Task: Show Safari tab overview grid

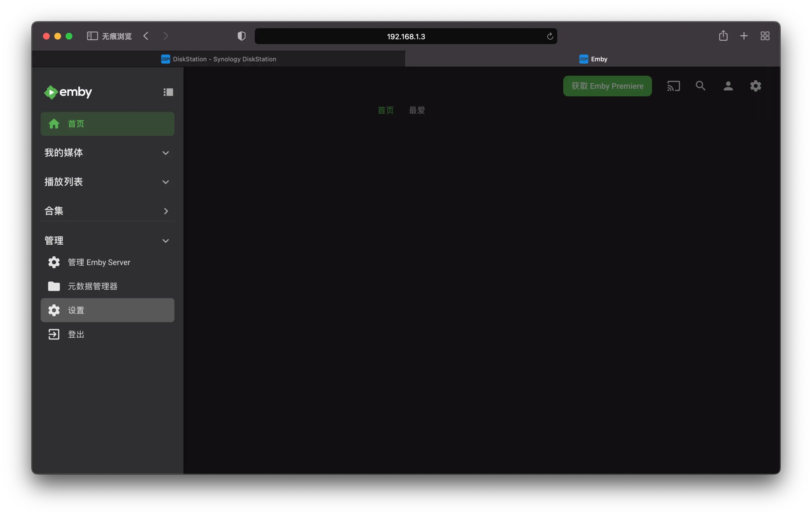Action: click(765, 36)
